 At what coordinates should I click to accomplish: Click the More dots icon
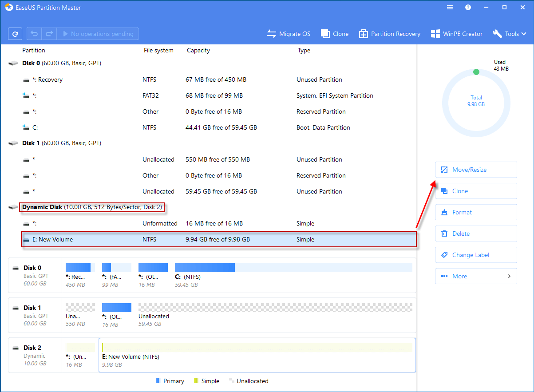(444, 276)
